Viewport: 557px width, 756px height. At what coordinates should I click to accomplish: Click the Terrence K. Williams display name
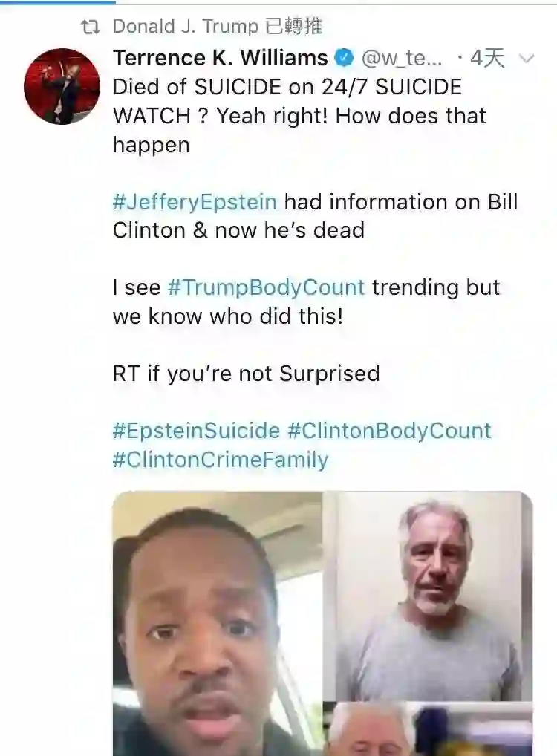pos(221,59)
